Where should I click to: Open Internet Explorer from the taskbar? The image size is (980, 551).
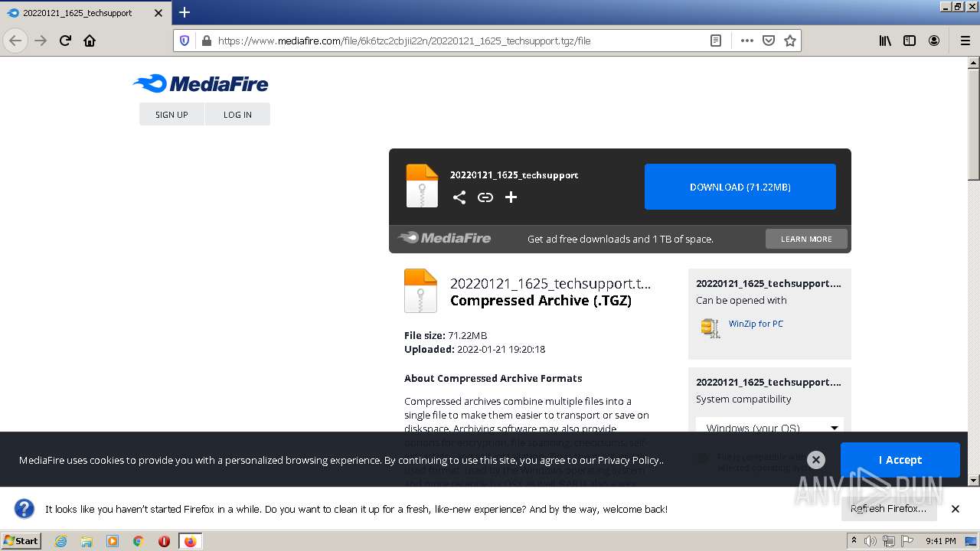tap(60, 541)
